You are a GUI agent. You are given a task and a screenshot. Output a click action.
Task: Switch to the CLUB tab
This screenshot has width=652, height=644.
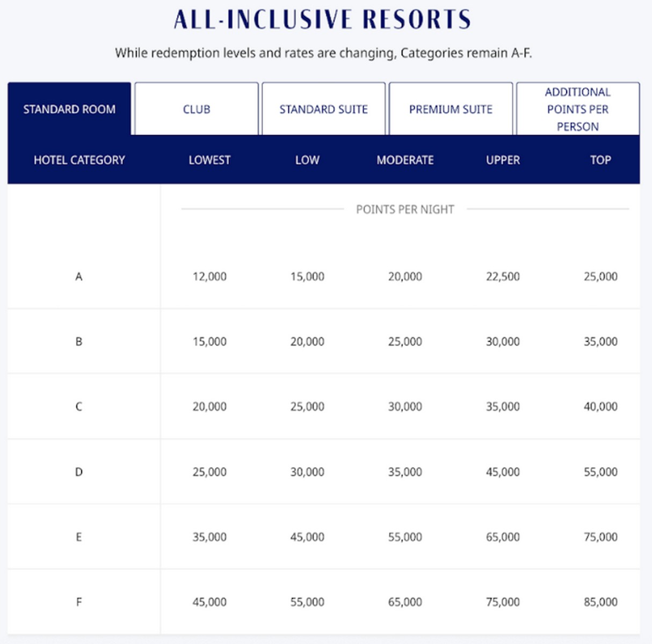coord(197,109)
